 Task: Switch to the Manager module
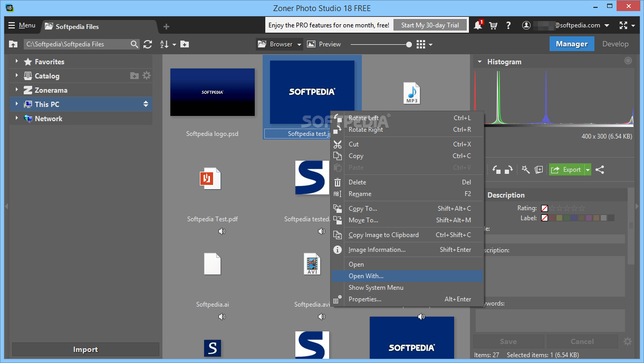572,44
